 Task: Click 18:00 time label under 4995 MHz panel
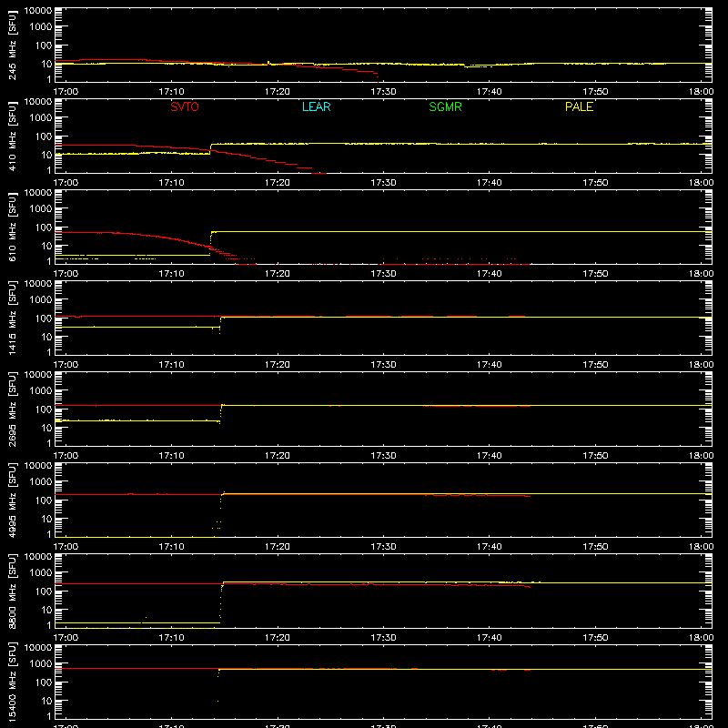701,547
